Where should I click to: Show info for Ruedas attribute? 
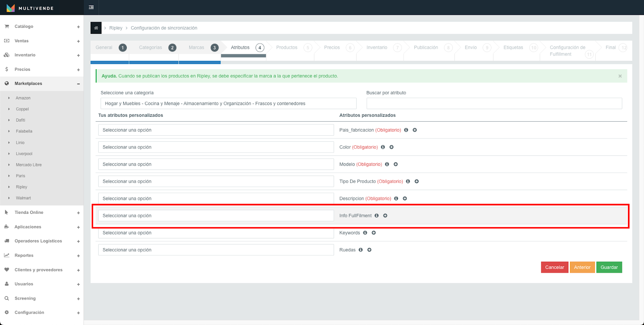tap(361, 250)
